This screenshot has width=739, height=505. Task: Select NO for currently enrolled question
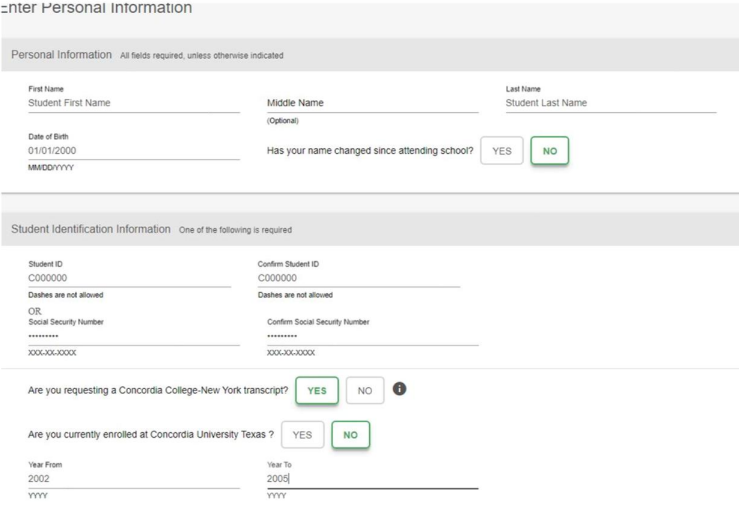click(x=350, y=434)
